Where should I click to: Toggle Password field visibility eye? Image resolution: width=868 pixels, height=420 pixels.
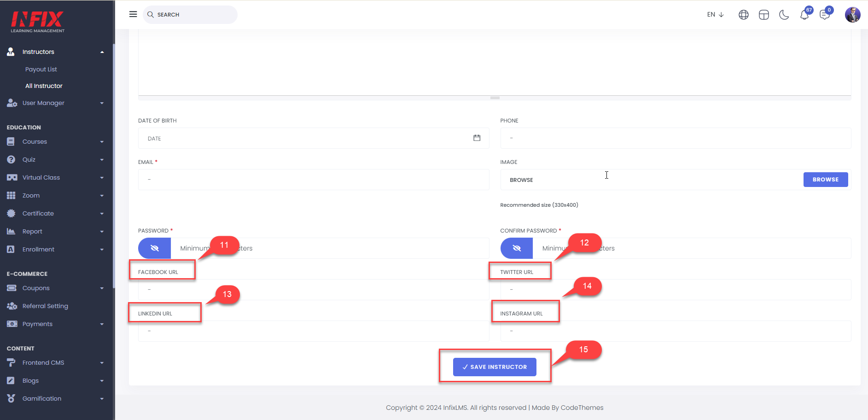155,248
